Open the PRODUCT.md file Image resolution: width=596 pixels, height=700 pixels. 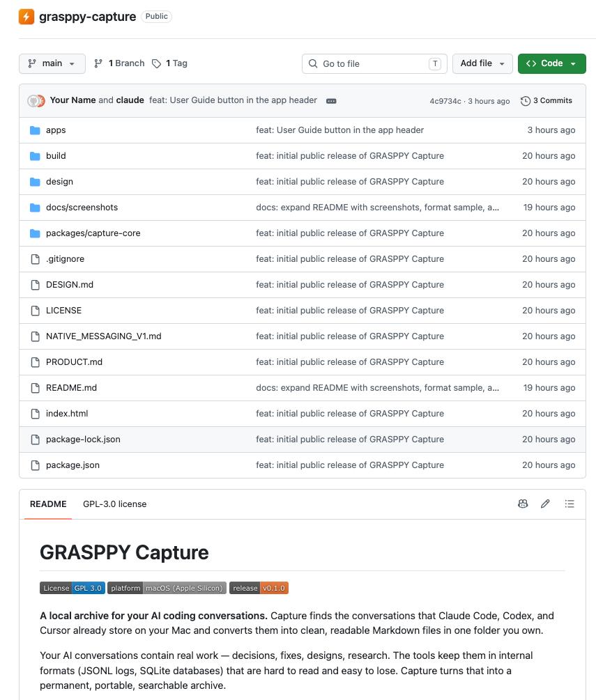tap(74, 362)
